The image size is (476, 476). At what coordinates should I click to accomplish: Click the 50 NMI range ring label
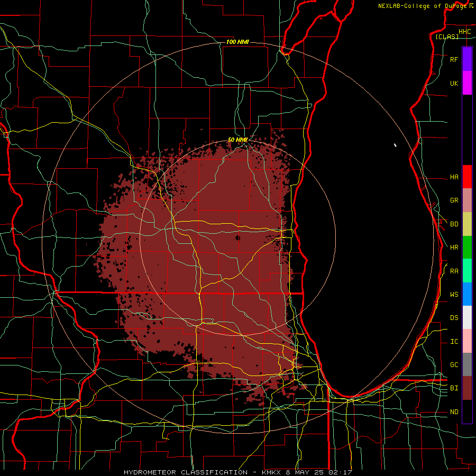pos(237,140)
